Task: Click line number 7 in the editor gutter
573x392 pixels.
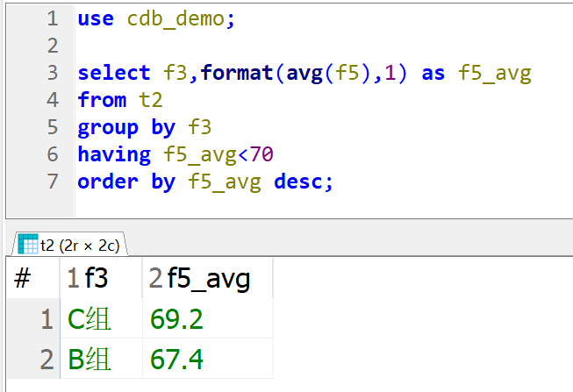Action: 53,182
